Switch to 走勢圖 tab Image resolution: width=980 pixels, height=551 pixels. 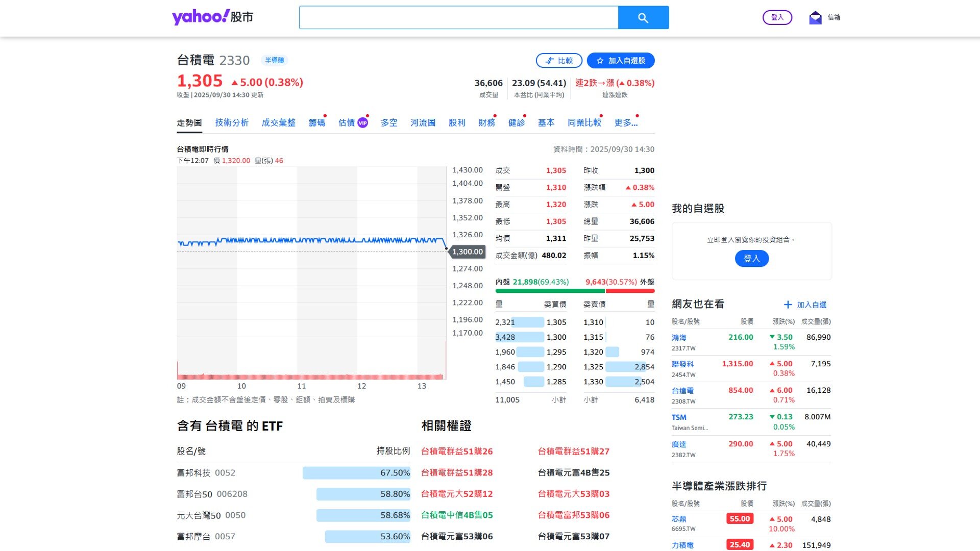(189, 123)
